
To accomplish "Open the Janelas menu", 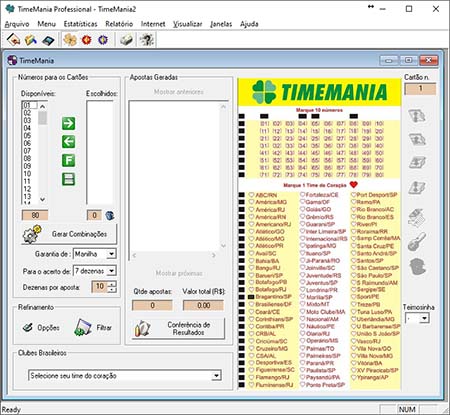I will pos(221,24).
